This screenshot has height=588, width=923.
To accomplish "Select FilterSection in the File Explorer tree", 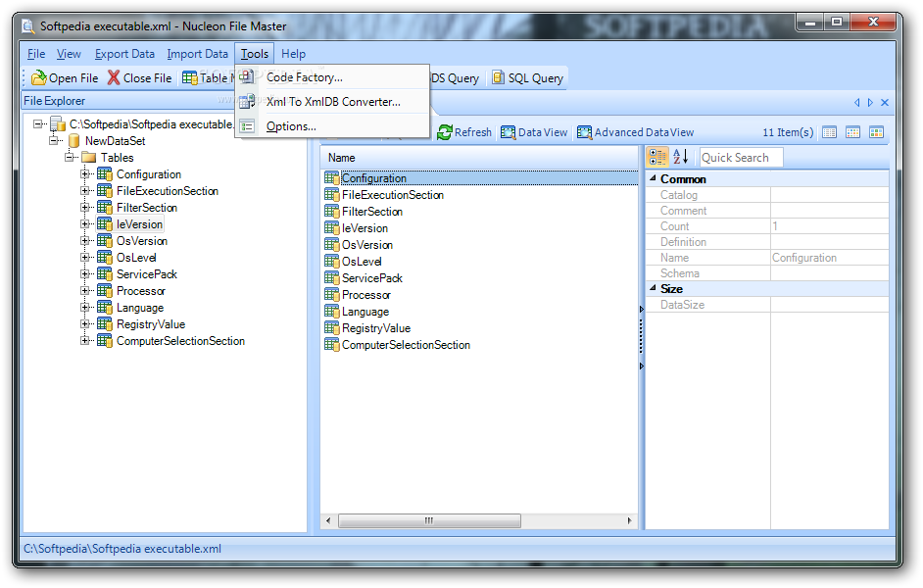I will pos(147,207).
